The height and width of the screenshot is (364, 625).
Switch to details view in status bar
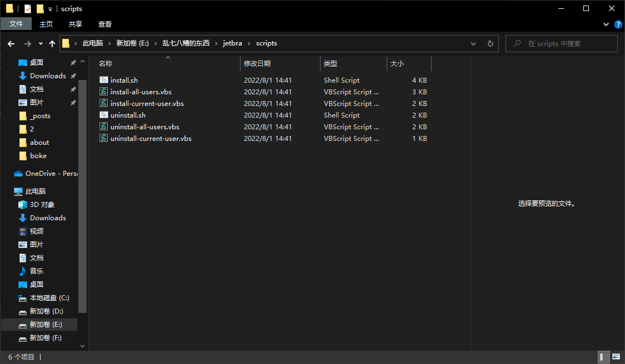[602, 357]
